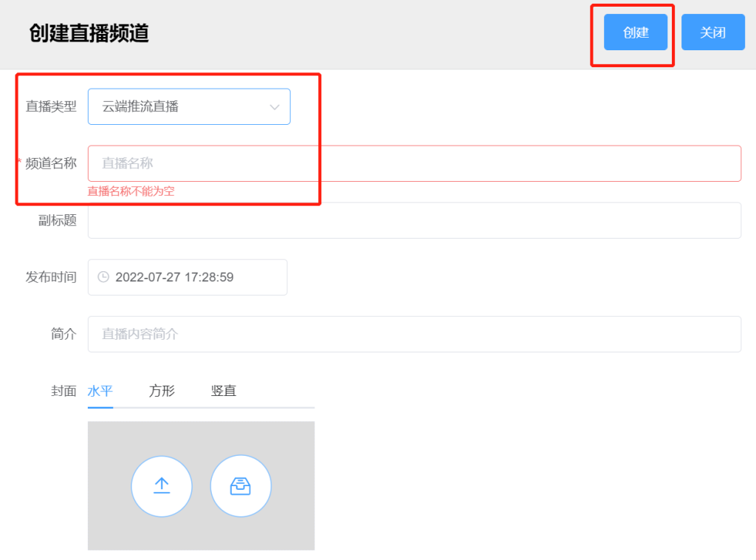Open the 发布时间 date picker field
The height and width of the screenshot is (560, 756).
(188, 277)
